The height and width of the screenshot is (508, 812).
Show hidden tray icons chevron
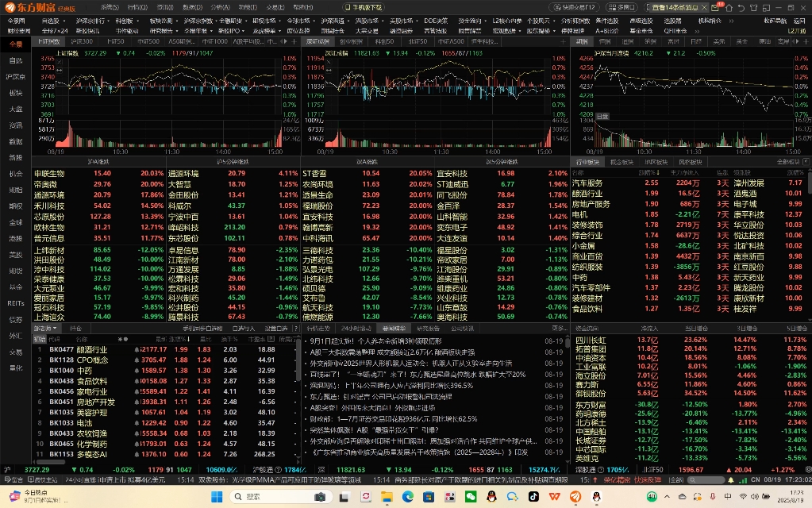667,497
